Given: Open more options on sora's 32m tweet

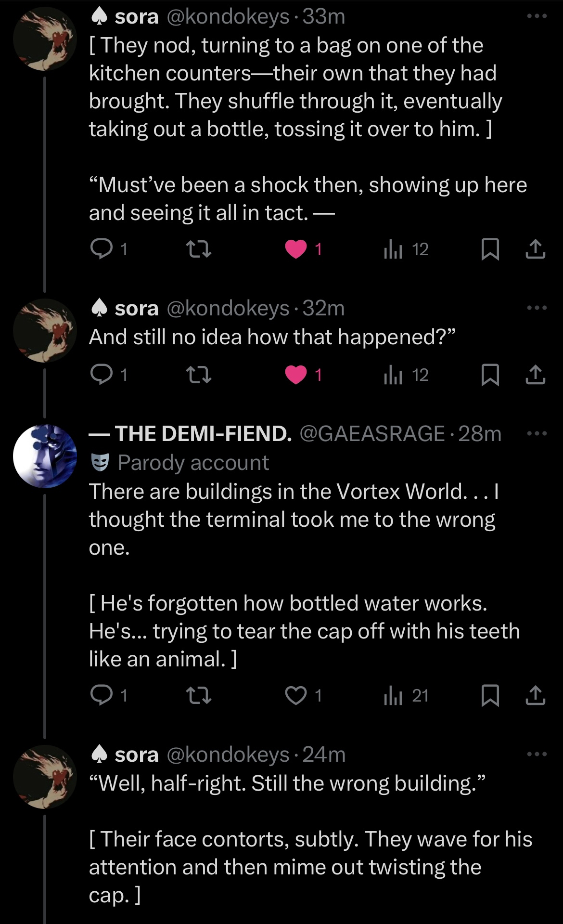Looking at the screenshot, I should coord(537,308).
